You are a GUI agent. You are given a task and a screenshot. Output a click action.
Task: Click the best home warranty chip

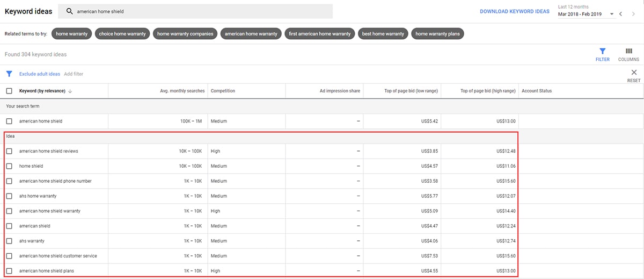(x=383, y=34)
